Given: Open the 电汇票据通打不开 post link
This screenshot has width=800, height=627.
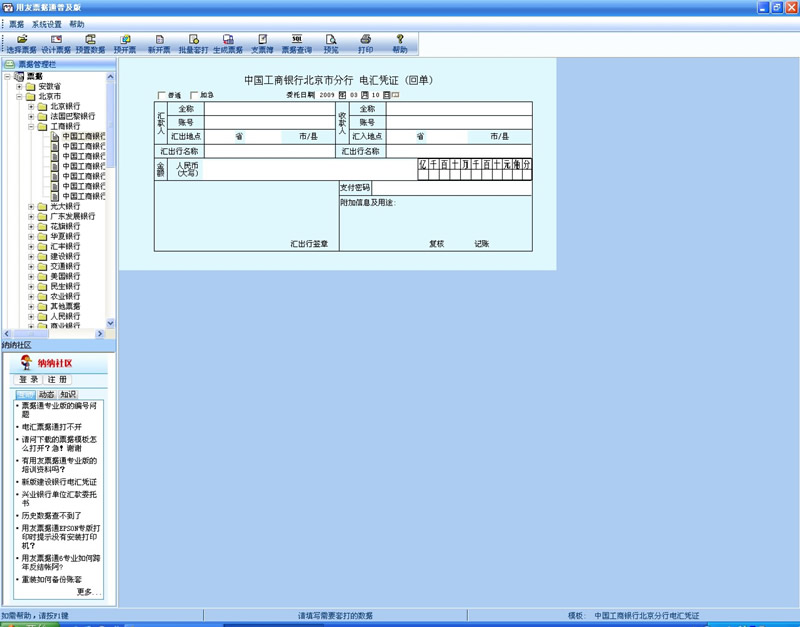Looking at the screenshot, I should click(52, 427).
